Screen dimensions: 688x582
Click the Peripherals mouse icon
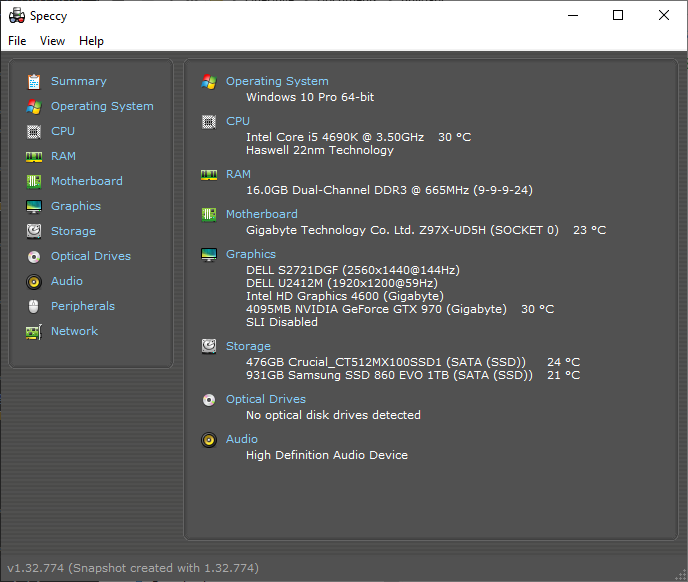coord(34,306)
